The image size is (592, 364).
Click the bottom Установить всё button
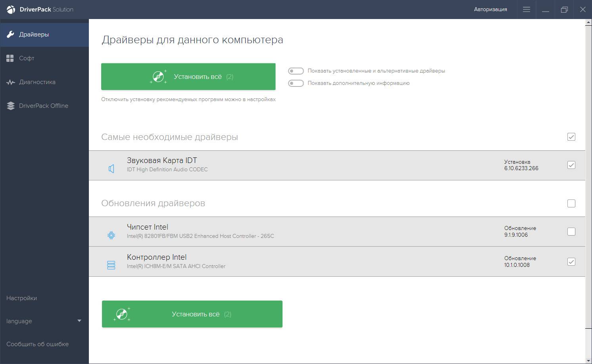point(192,314)
